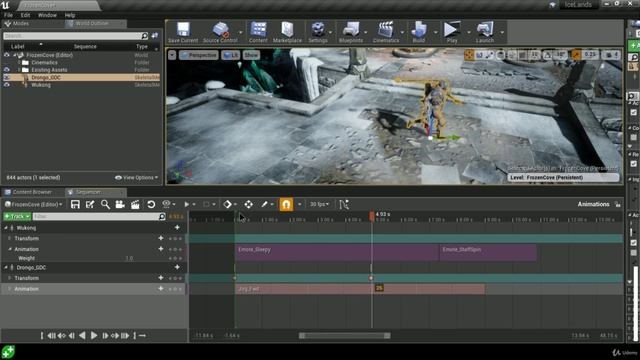Add new track section to Wukong

pyautogui.click(x=177, y=228)
